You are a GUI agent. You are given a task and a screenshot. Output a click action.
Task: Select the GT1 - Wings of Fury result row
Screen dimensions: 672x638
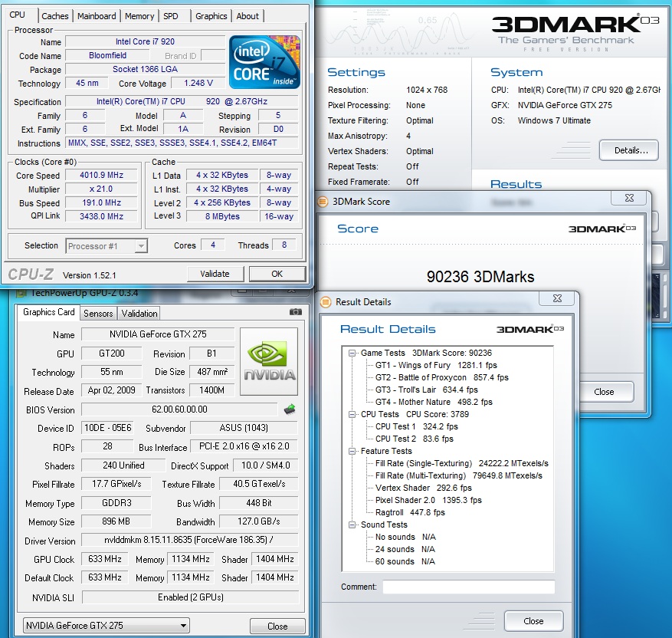click(436, 365)
